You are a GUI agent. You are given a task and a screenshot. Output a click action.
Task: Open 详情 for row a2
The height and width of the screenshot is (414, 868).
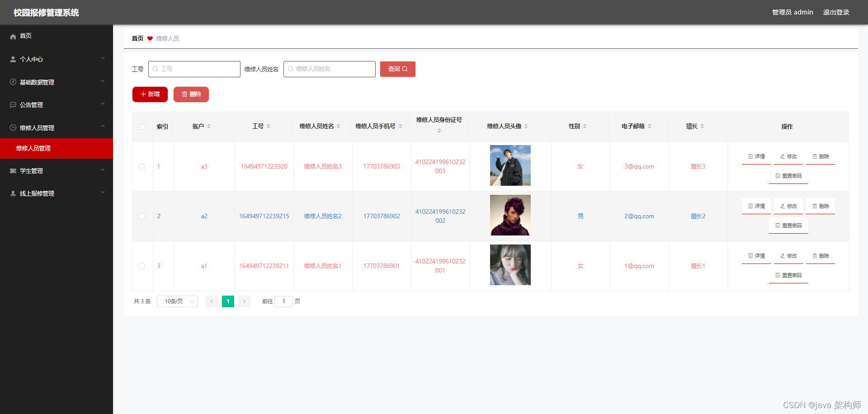756,206
